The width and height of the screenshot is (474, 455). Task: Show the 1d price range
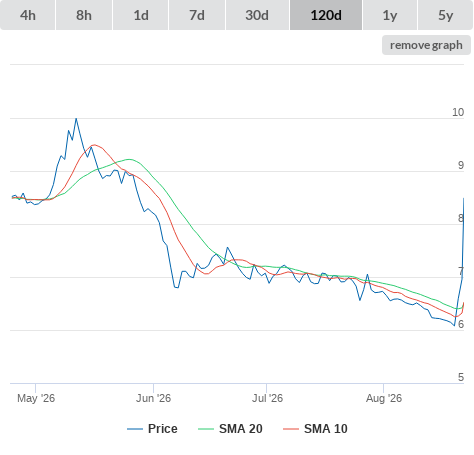coord(141,15)
